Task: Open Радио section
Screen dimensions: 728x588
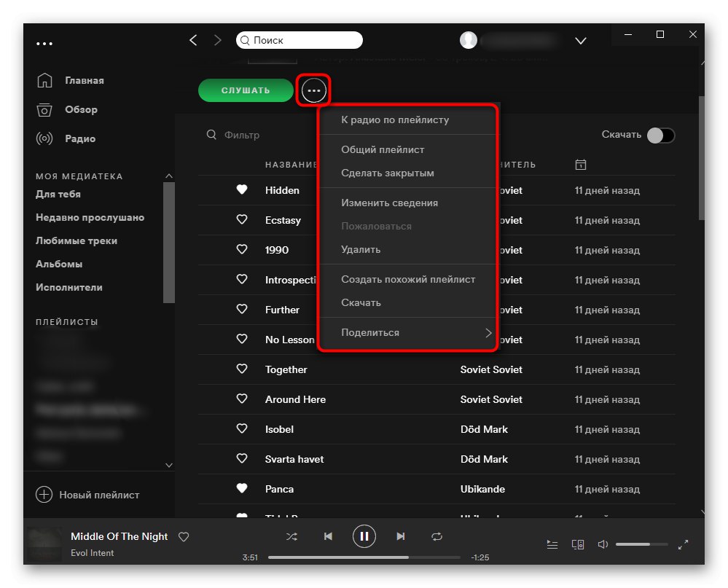Action: point(66,138)
